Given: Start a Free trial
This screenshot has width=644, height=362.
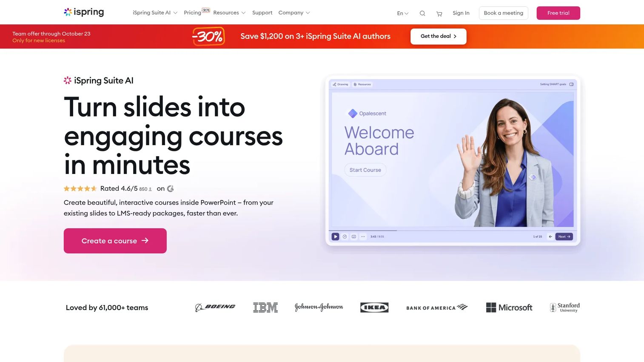Looking at the screenshot, I should pyautogui.click(x=558, y=13).
